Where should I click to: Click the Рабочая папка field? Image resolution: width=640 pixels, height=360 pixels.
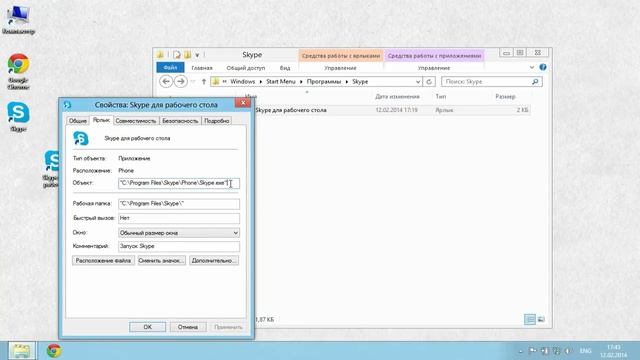click(179, 204)
